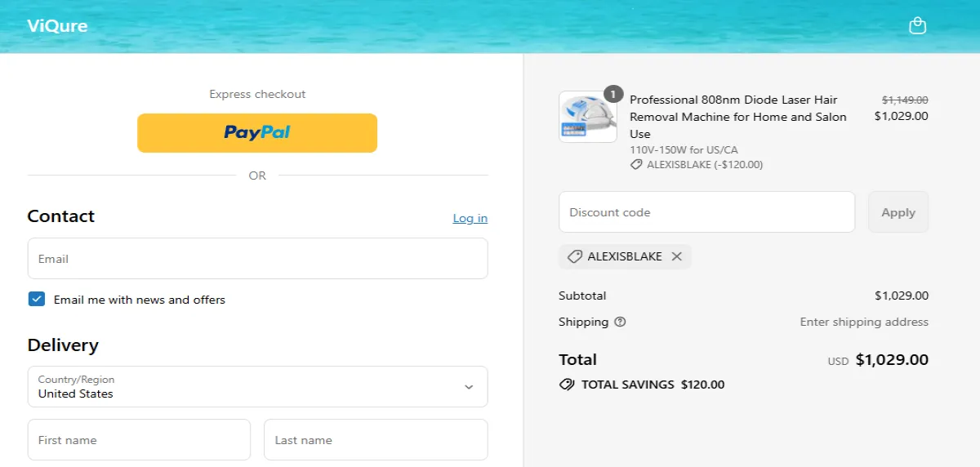
Task: Click the Log in link
Action: click(470, 218)
